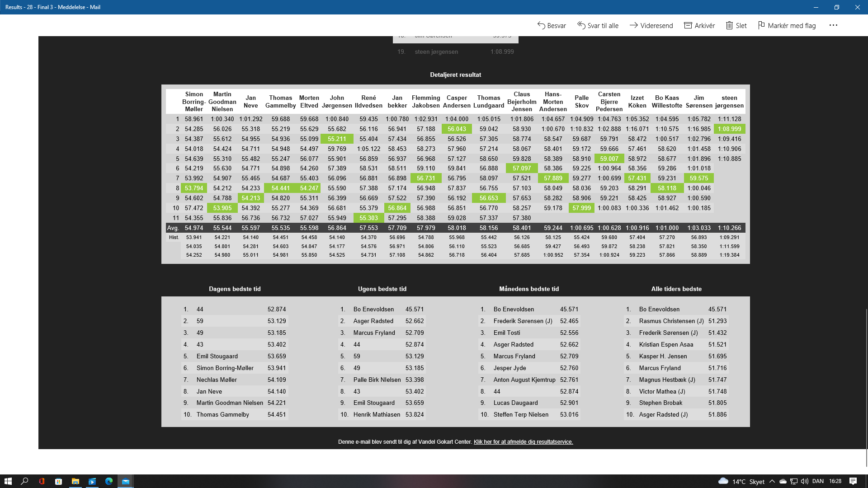Screen dimensions: 868x488
Task: Flag the message with Markér med flag
Action: 787,26
